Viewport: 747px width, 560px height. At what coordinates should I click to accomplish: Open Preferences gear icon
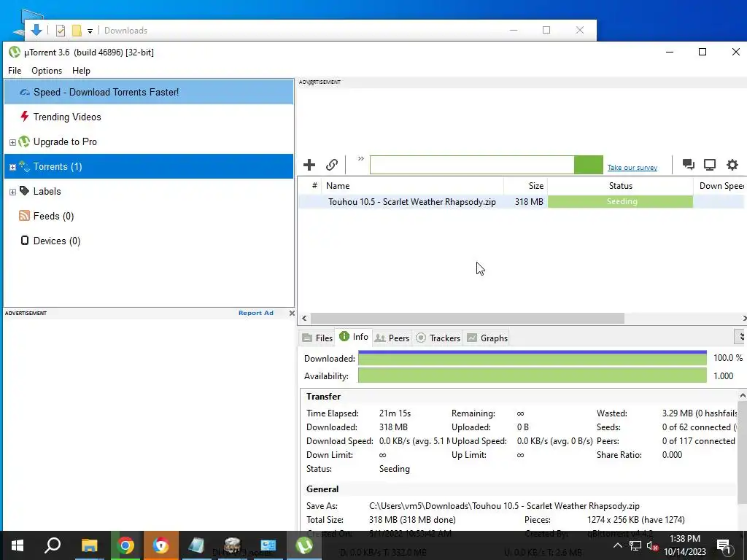[x=732, y=165]
